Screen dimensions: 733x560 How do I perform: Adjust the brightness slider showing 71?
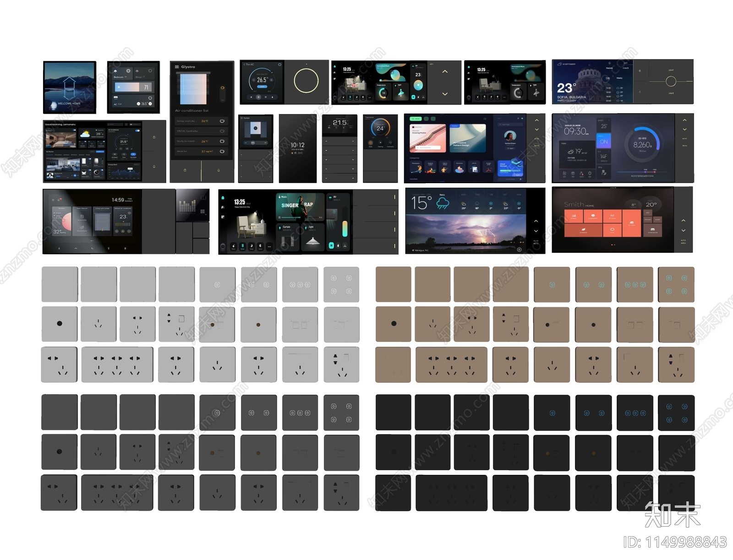coord(133,87)
